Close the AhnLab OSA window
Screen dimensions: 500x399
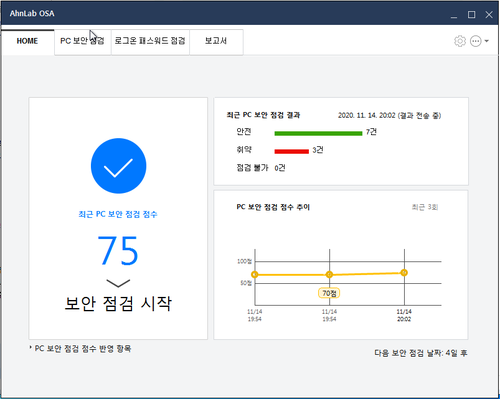click(x=489, y=15)
